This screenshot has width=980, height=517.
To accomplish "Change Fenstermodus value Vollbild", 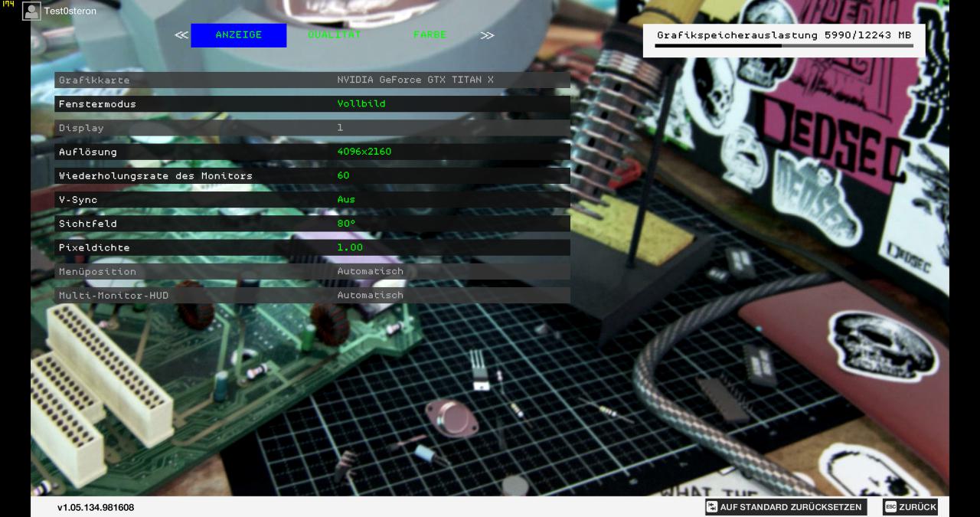I will (x=361, y=103).
